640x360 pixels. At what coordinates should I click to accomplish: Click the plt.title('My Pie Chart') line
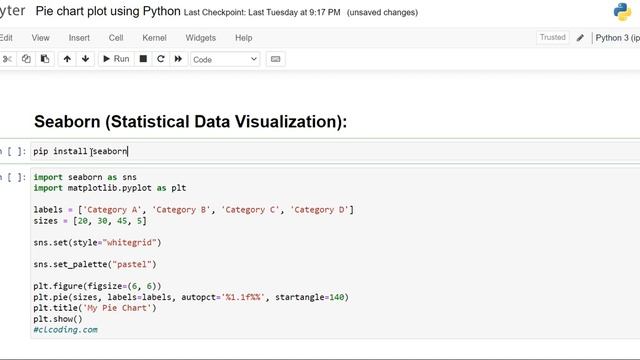[x=95, y=308]
